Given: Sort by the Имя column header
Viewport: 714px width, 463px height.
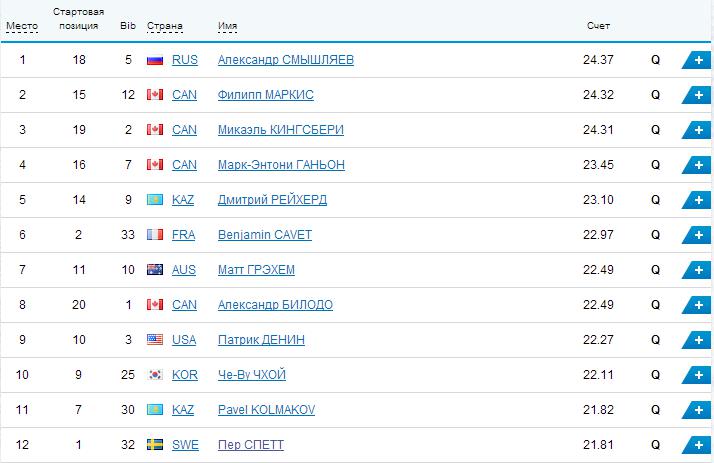Looking at the screenshot, I should 226,26.
